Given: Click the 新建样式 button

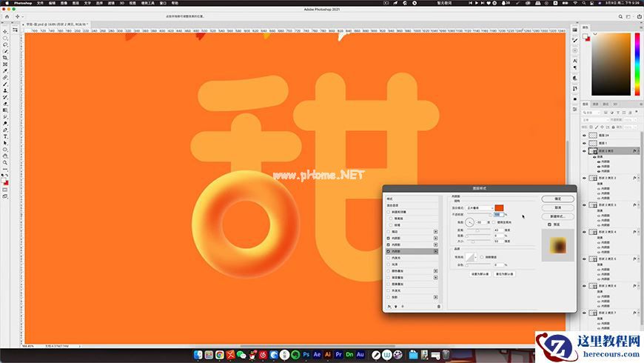Looking at the screenshot, I should click(557, 216).
